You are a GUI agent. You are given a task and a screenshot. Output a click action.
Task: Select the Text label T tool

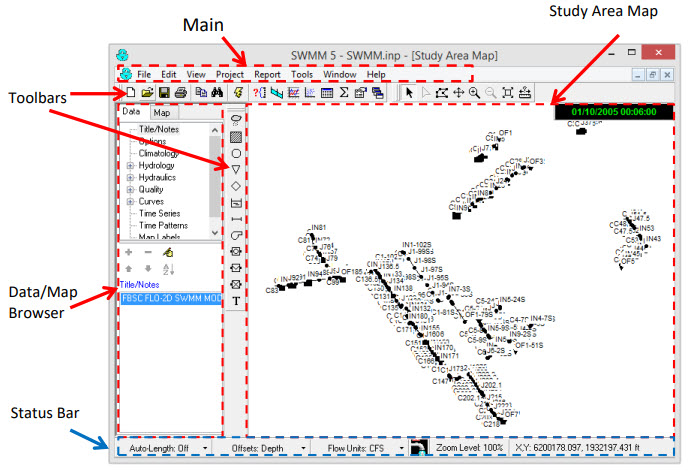click(236, 301)
